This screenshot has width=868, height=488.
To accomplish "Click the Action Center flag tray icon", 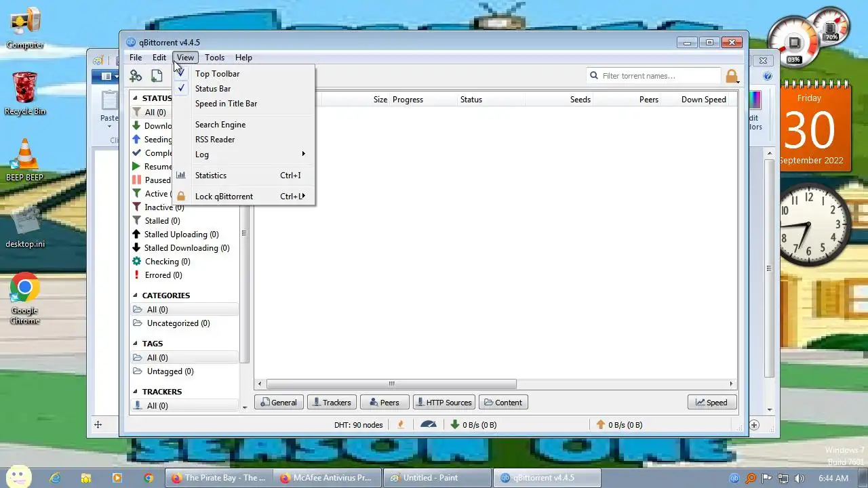I will point(768,478).
